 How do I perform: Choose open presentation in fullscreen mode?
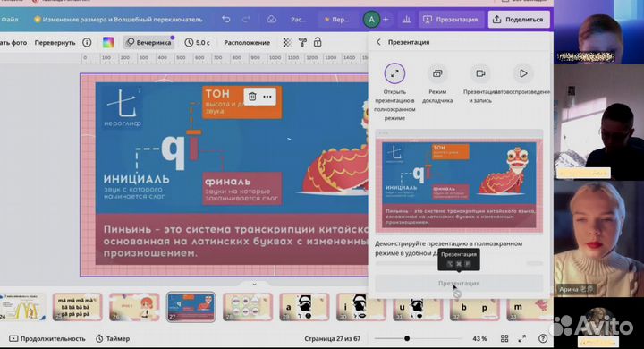(x=394, y=91)
